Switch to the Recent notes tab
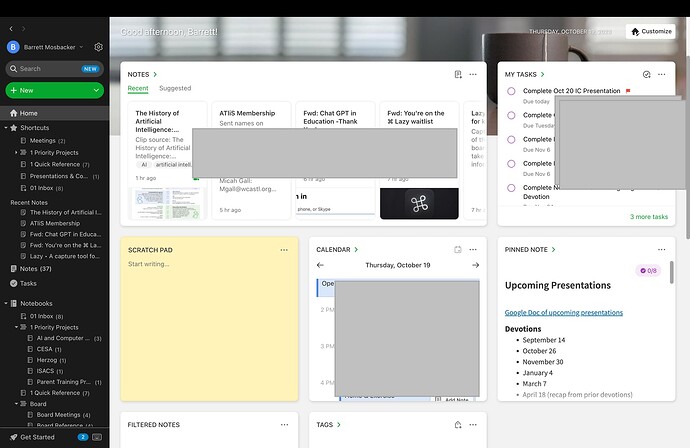 point(138,88)
